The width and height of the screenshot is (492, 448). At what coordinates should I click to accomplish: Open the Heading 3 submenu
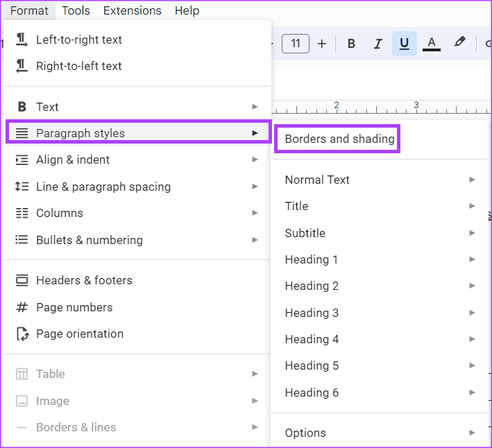click(380, 313)
